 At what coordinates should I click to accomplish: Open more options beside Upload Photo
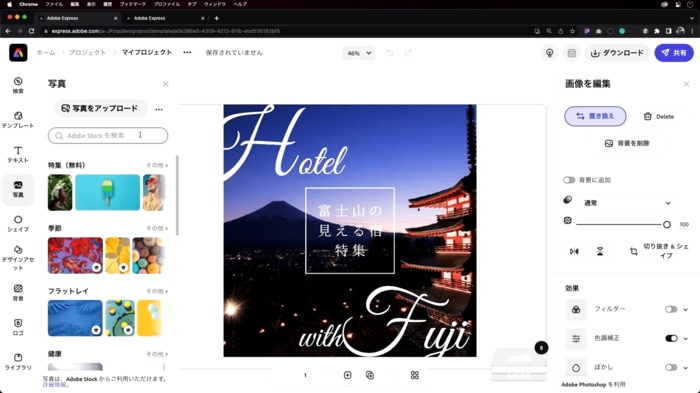pos(159,109)
